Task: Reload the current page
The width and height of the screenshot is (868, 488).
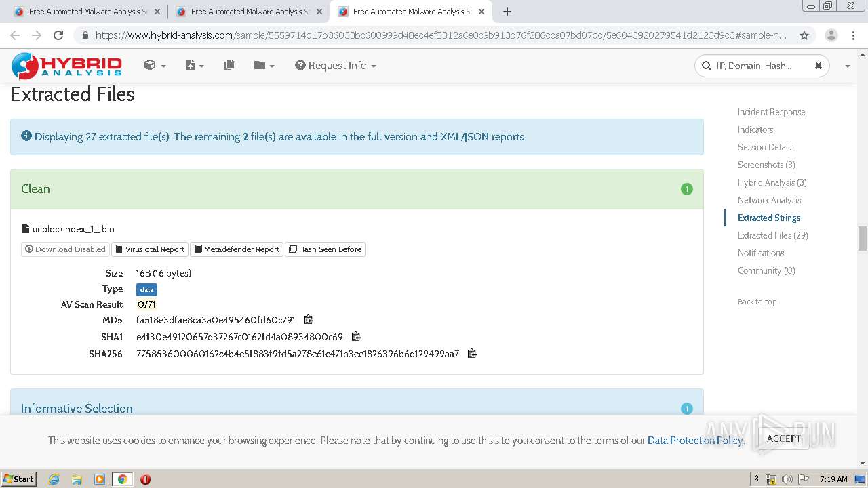Action: (58, 35)
